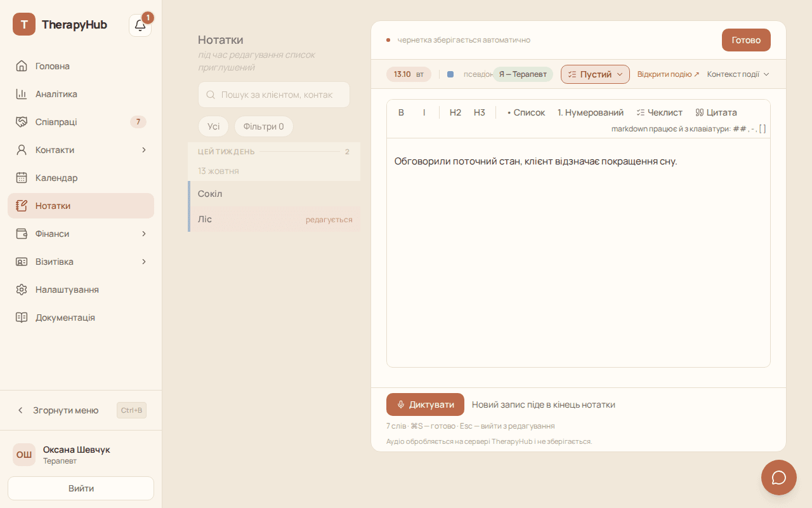Click the 7 badge on Співпраці
812x508 pixels.
point(138,122)
